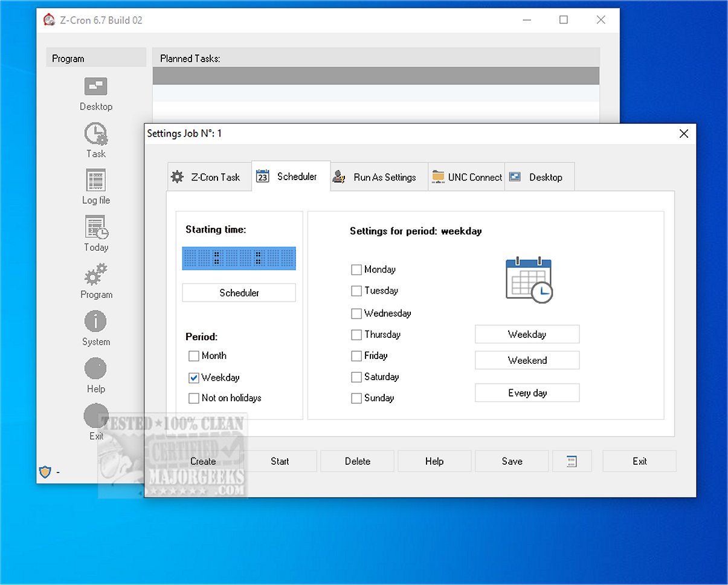Check the Friday checkbox
This screenshot has width=728, height=585.
(x=356, y=356)
